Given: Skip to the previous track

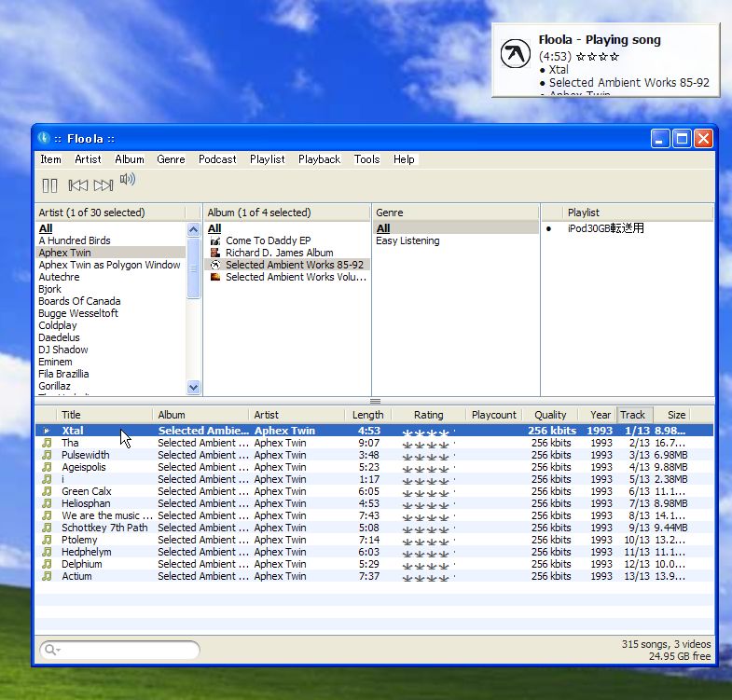Looking at the screenshot, I should click(78, 185).
